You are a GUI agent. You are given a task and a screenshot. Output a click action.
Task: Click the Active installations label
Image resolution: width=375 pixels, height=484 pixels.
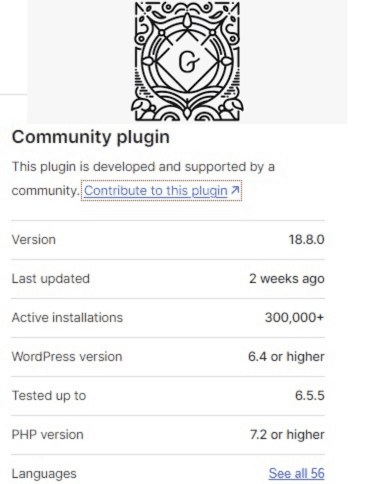point(67,318)
